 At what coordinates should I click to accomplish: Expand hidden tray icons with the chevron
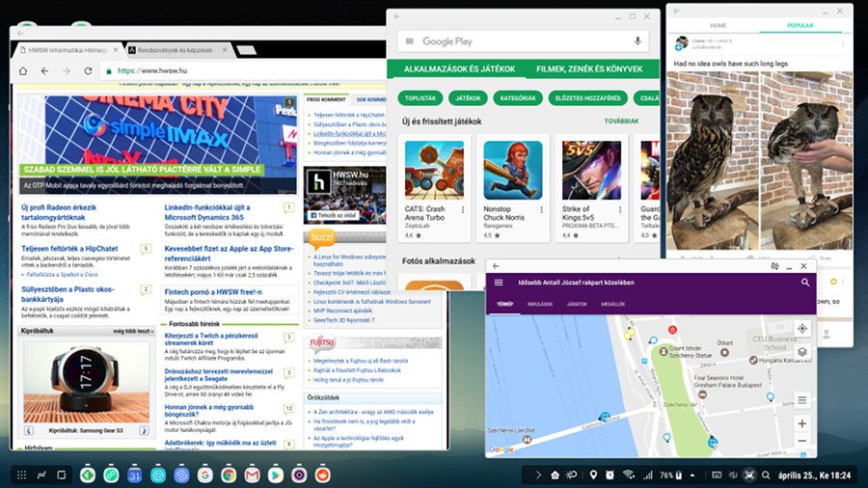[x=538, y=474]
